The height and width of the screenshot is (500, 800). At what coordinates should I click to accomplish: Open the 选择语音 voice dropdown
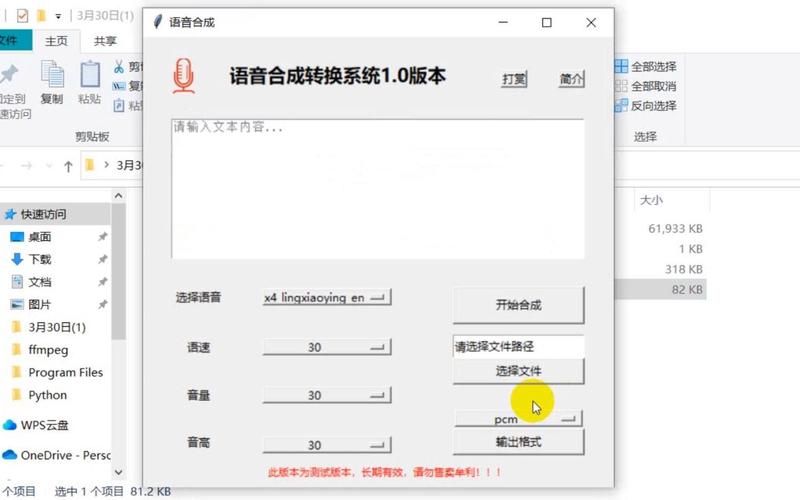pyautogui.click(x=327, y=297)
